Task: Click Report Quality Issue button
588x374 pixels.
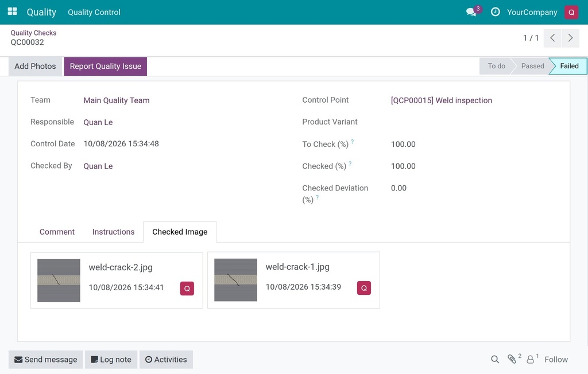Action: pyautogui.click(x=106, y=67)
